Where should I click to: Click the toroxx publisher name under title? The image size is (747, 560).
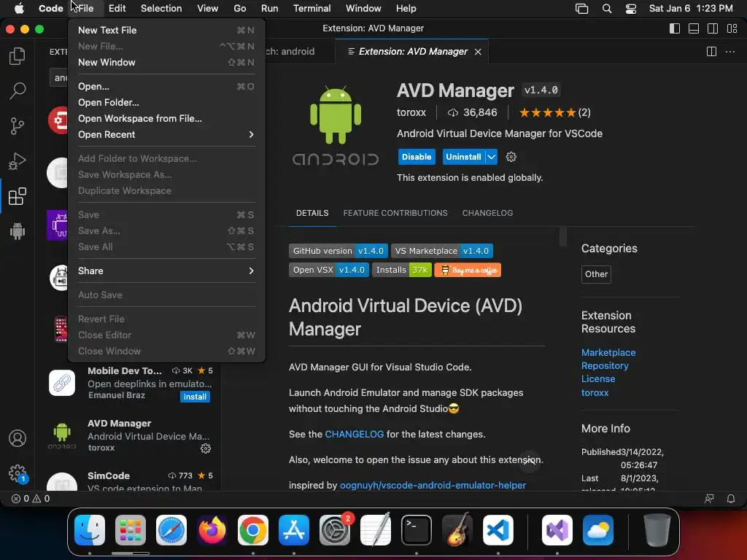click(x=411, y=113)
